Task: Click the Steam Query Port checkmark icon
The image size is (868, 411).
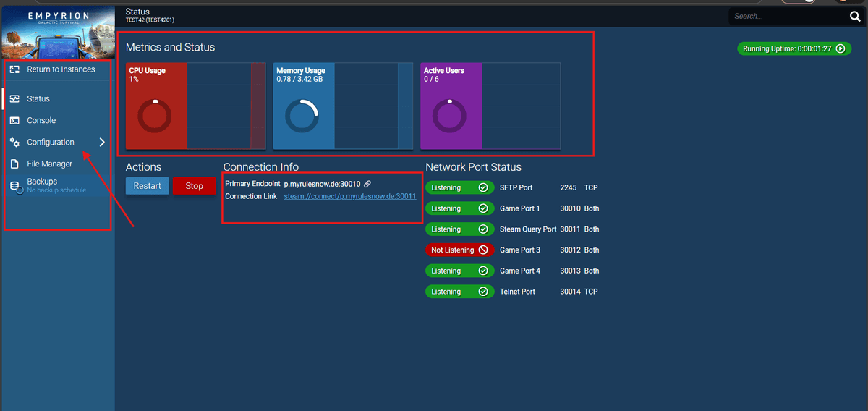Action: click(483, 229)
